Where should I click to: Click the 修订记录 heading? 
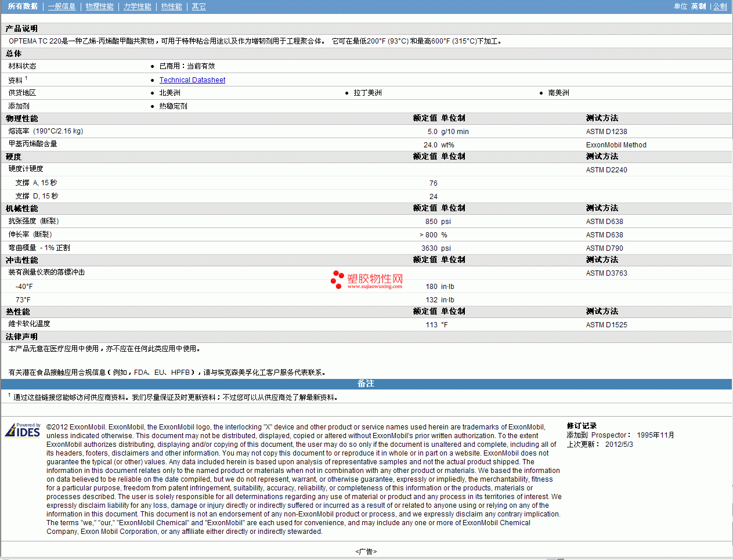tap(582, 426)
